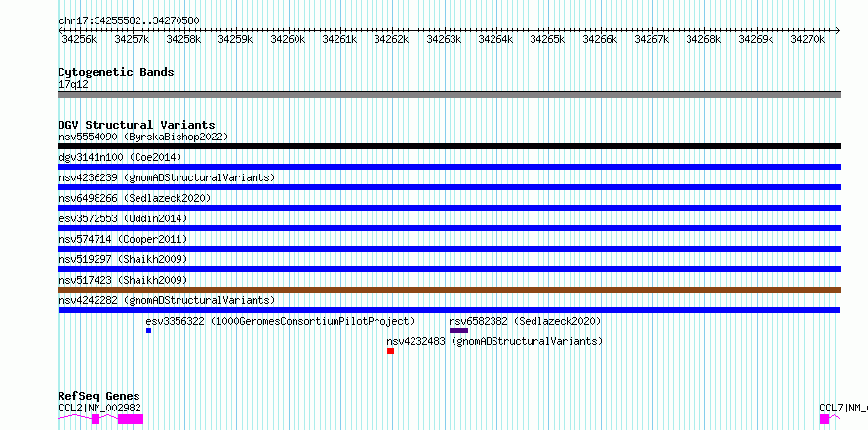Screen dimensions: 868x430
Task: Click the chr17:34255582..34270580 coordinate label
Action: (x=129, y=21)
